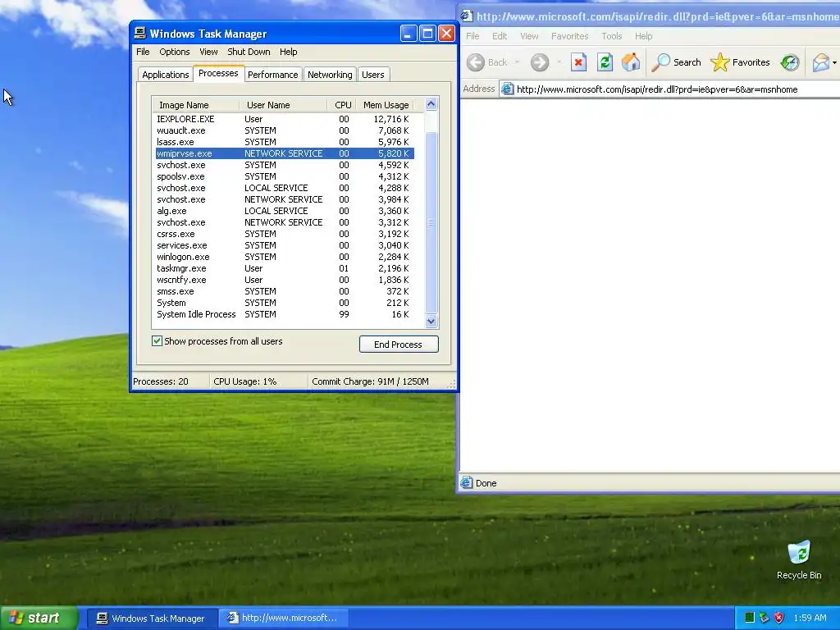This screenshot has height=630, width=840.
Task: Click the Home icon in IE toolbar
Action: pos(631,62)
